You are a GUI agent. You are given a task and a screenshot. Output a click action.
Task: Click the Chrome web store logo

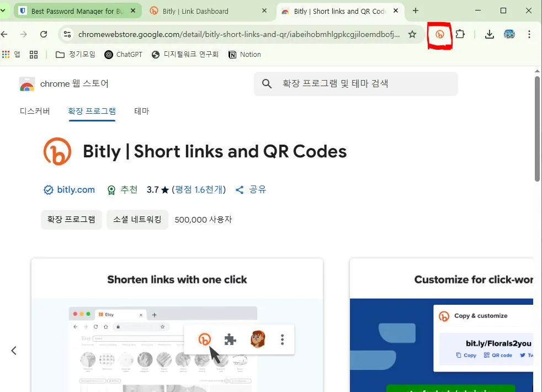(x=27, y=84)
